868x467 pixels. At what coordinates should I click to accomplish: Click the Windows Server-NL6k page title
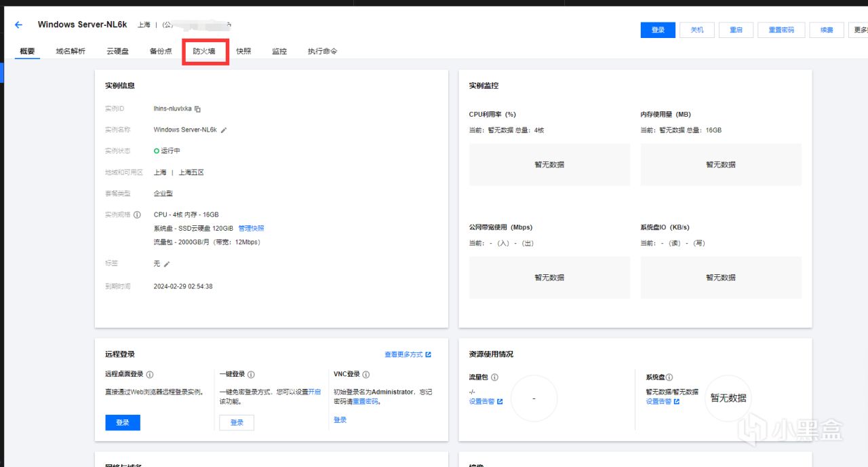pos(82,24)
